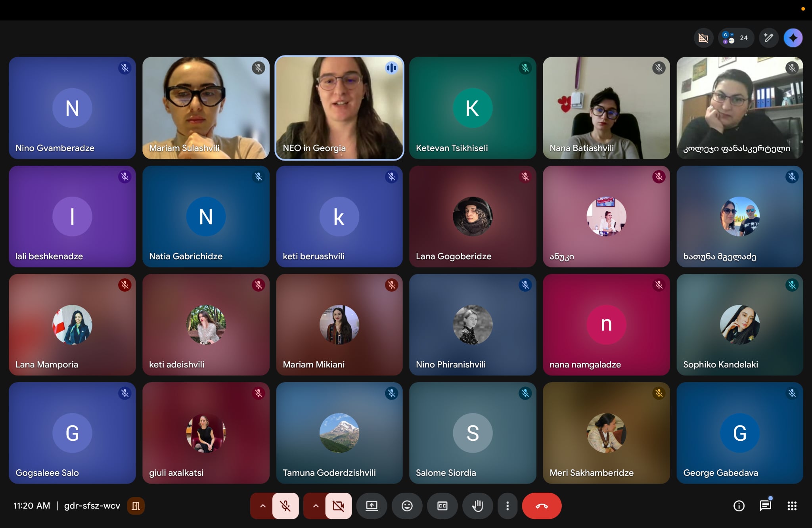The image size is (812, 528).
Task: Select the NEO in Georgia video tile
Action: pyautogui.click(x=339, y=108)
